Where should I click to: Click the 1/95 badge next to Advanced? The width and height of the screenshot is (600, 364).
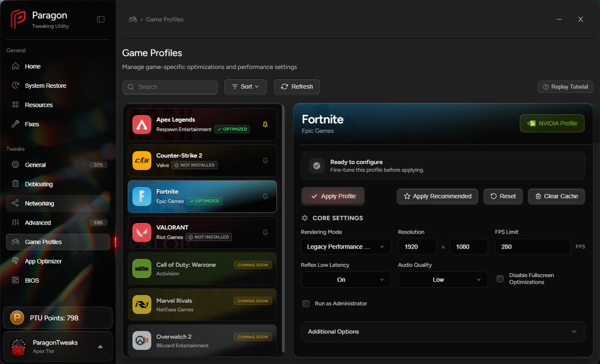click(x=98, y=223)
